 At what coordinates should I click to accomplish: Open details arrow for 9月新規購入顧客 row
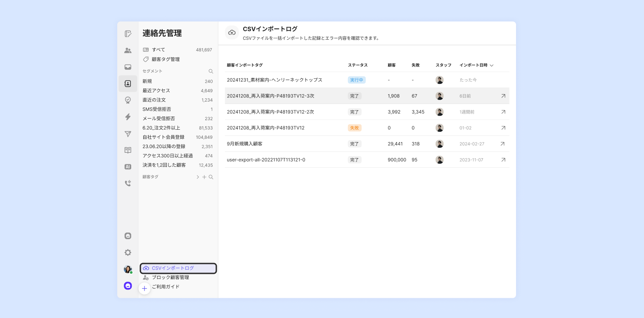click(x=502, y=144)
